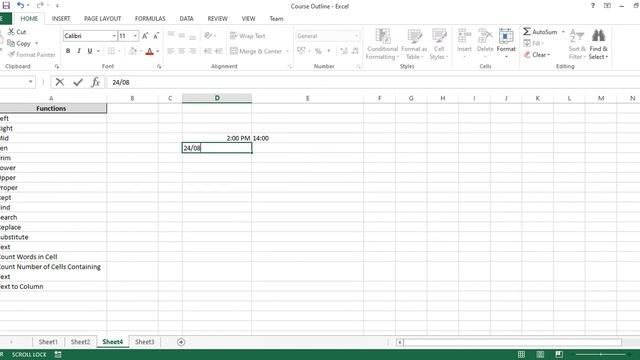The image size is (640, 360).
Task: Switch to Page Break Preview in status bar
Action: [559, 354]
